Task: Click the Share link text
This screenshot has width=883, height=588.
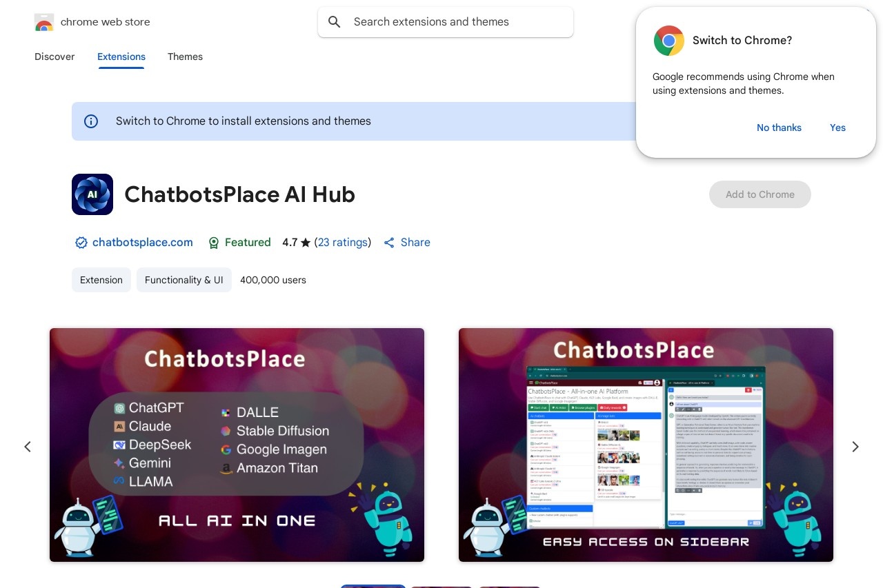Action: coord(415,243)
